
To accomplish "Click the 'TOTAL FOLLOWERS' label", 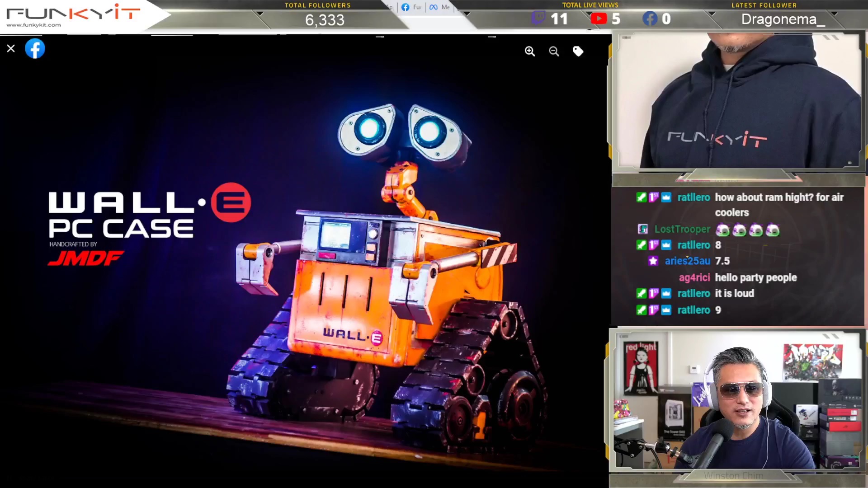I will (x=317, y=5).
